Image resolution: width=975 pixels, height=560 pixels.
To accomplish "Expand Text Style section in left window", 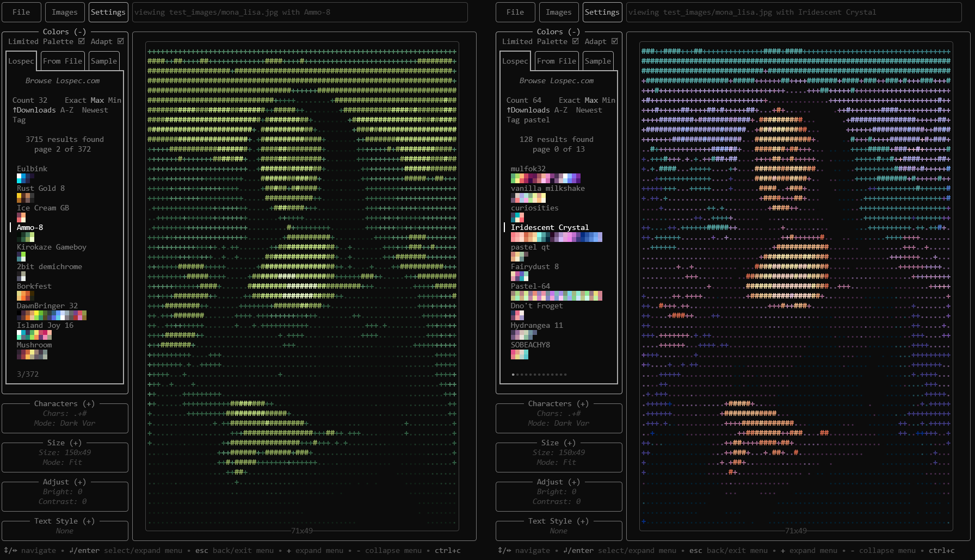I will click(65, 521).
